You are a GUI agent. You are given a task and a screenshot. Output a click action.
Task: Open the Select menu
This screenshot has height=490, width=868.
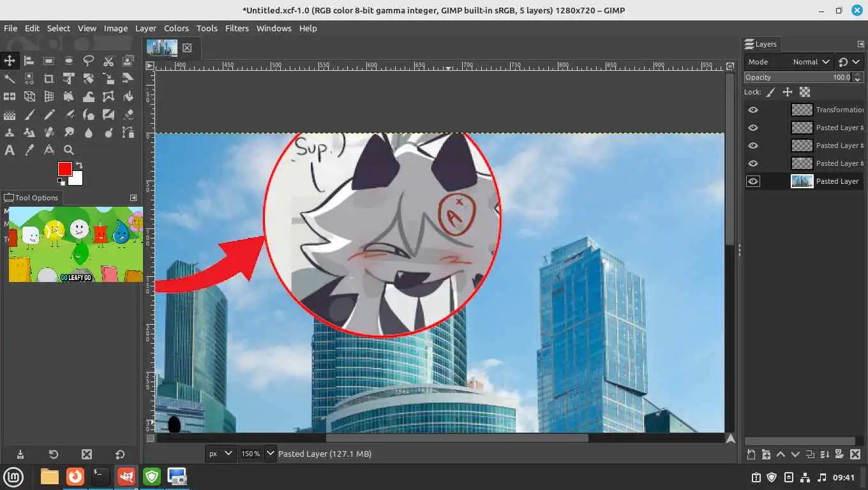pos(58,28)
